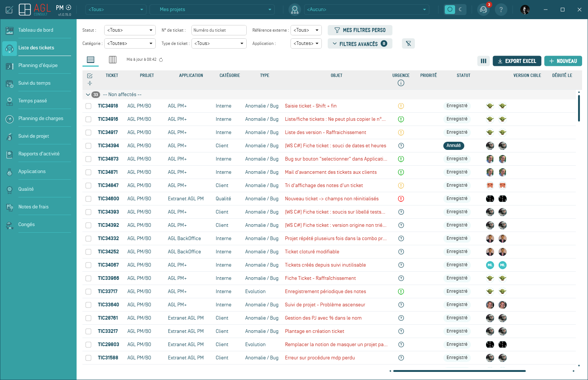
Task: Click the Export Excel button
Action: pyautogui.click(x=517, y=61)
